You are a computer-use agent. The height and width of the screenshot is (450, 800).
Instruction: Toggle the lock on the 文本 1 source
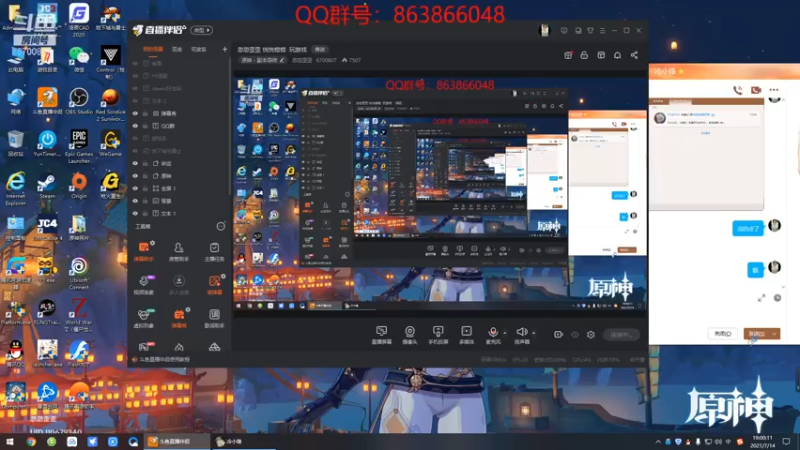145,214
